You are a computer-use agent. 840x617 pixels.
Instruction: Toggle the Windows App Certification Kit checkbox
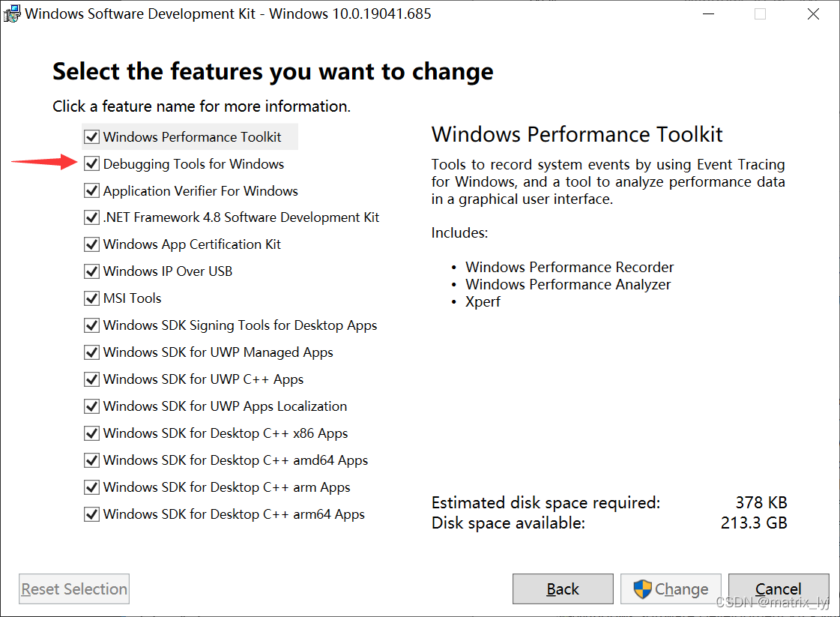[91, 244]
